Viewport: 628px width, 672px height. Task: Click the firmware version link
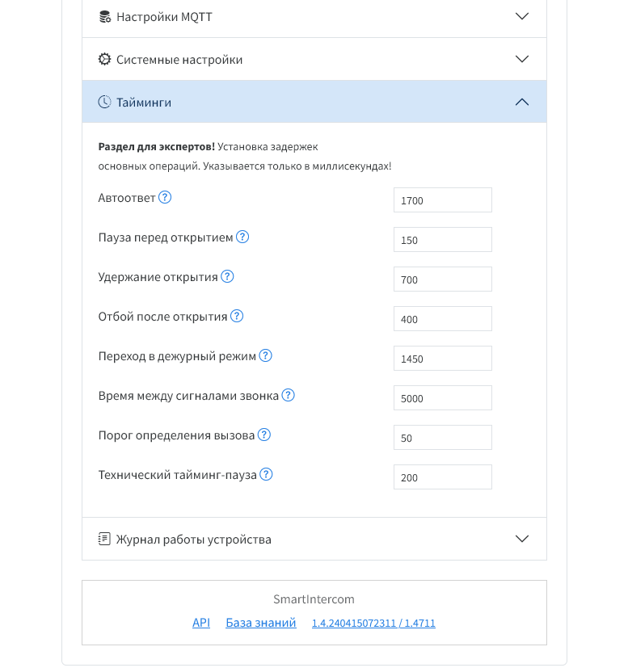(x=373, y=622)
